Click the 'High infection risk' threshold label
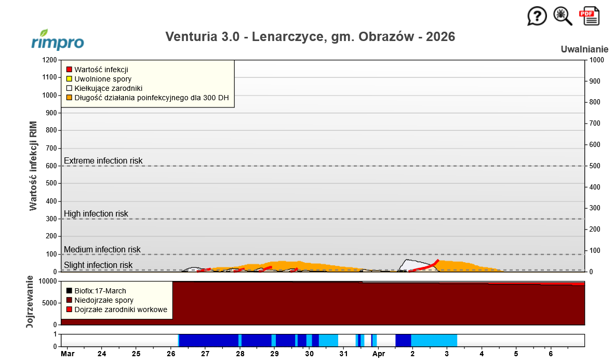Image resolution: width=614 pixels, height=364 pixels. [96, 213]
